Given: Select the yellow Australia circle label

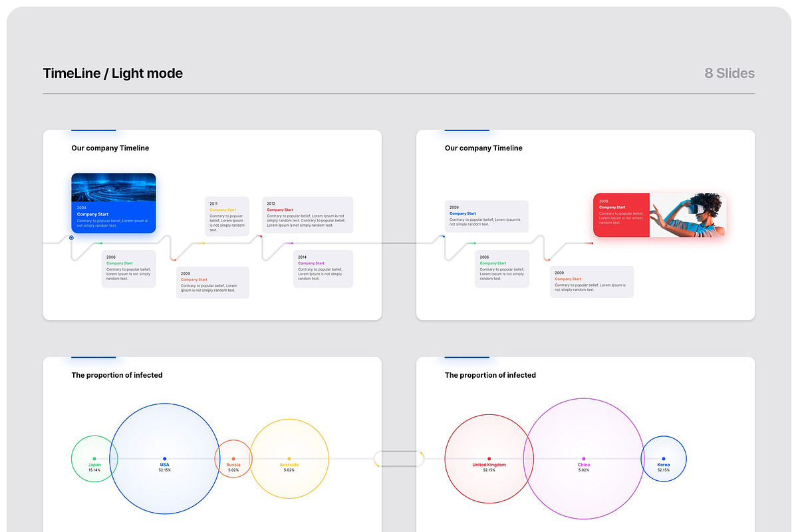Looking at the screenshot, I should [x=289, y=465].
